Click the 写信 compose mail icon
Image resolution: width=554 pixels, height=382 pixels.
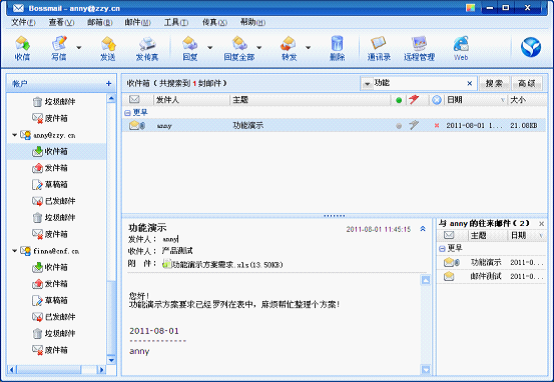(x=59, y=48)
